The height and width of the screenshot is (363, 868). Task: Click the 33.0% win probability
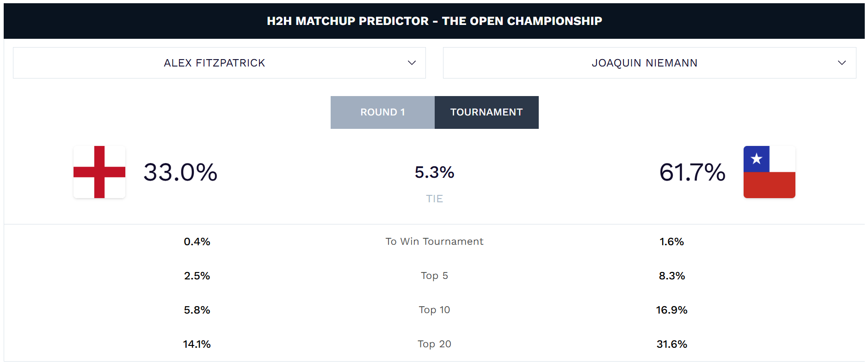pos(180,172)
